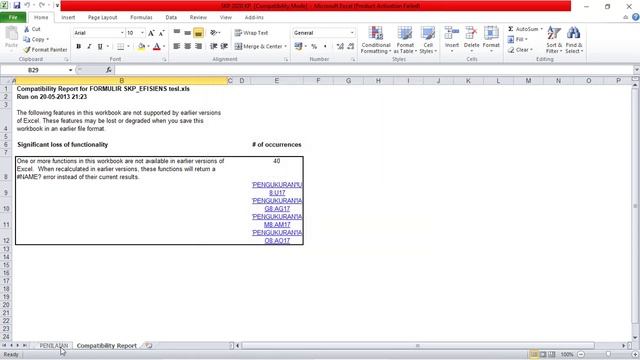Switch to the Data tab

[x=171, y=18]
